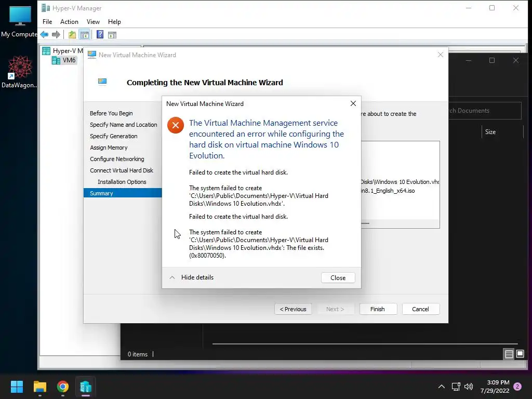
Task: Open the View menu
Action: (93, 22)
